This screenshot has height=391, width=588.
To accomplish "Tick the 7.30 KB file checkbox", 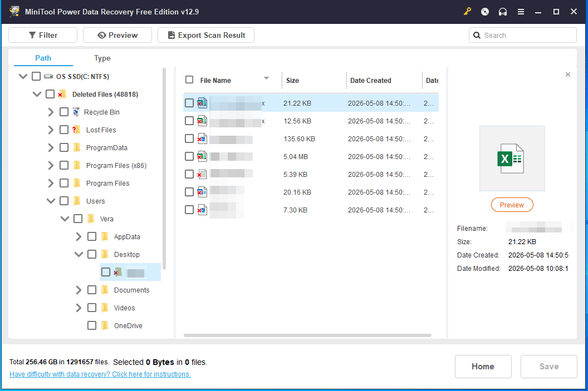I will 189,210.
